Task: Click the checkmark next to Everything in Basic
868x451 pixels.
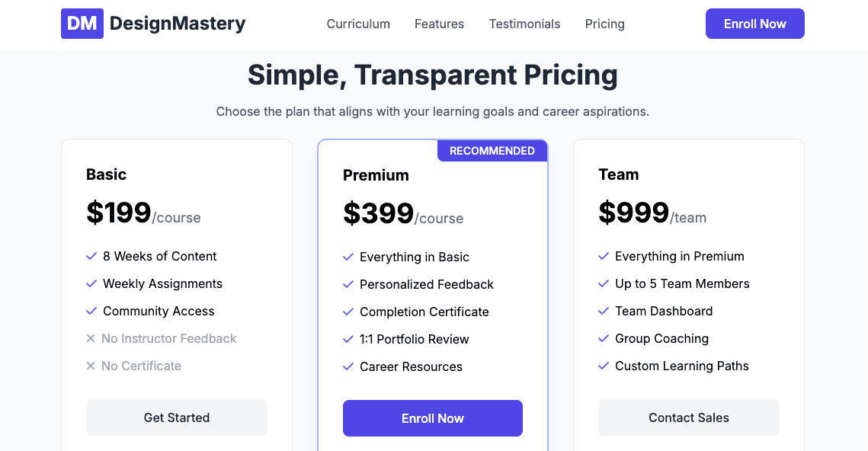Action: pyautogui.click(x=348, y=257)
